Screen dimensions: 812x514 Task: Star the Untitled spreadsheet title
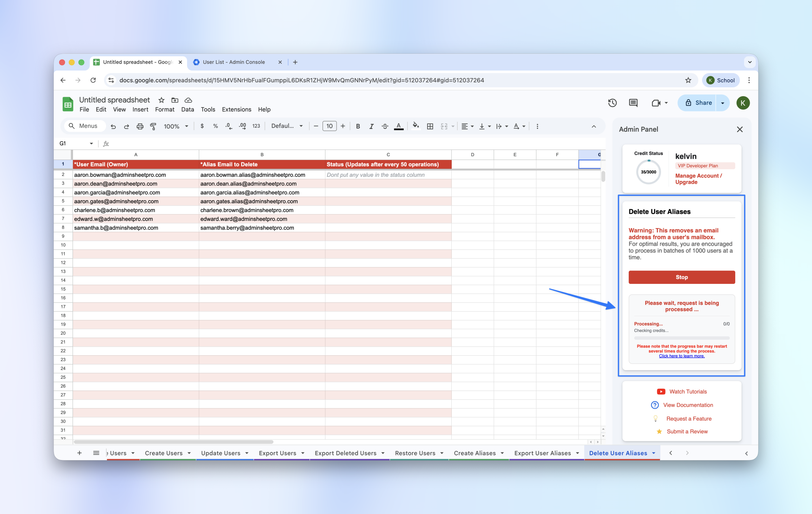[x=161, y=100]
